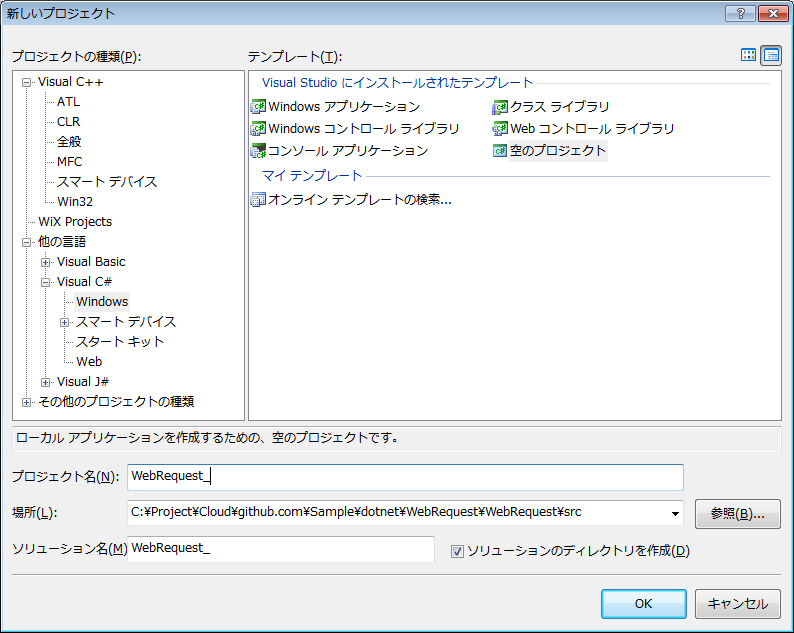This screenshot has height=633, width=794.
Task: Select the Windows コントロール ライブラリ template icon
Action: click(258, 129)
